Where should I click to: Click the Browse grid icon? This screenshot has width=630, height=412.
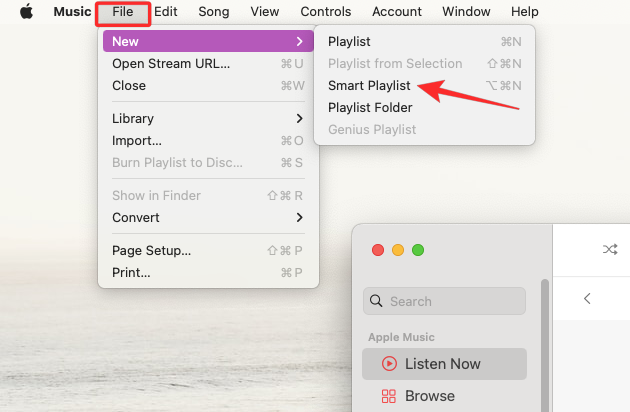pos(388,396)
